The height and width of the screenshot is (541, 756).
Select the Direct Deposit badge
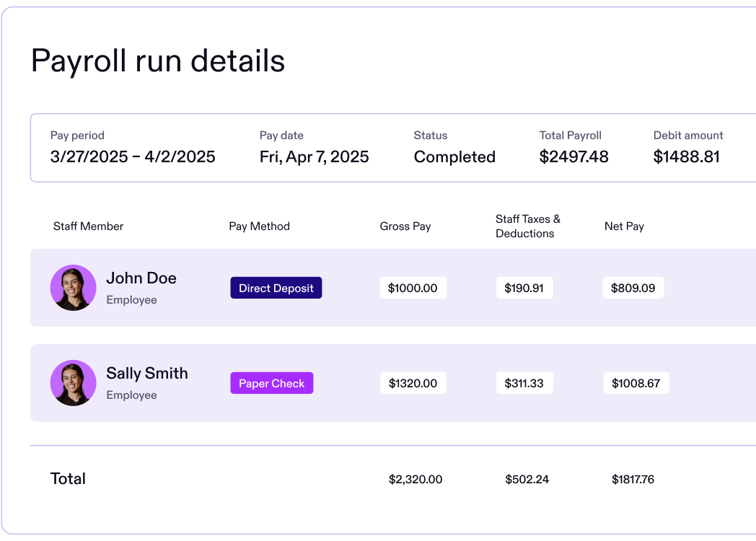(x=276, y=288)
